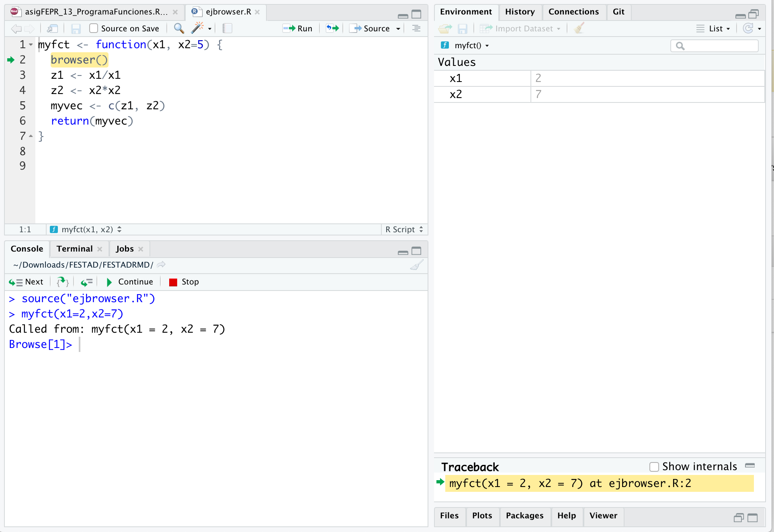This screenshot has height=532, width=774.
Task: Maximize the Files pane
Action: 753,518
